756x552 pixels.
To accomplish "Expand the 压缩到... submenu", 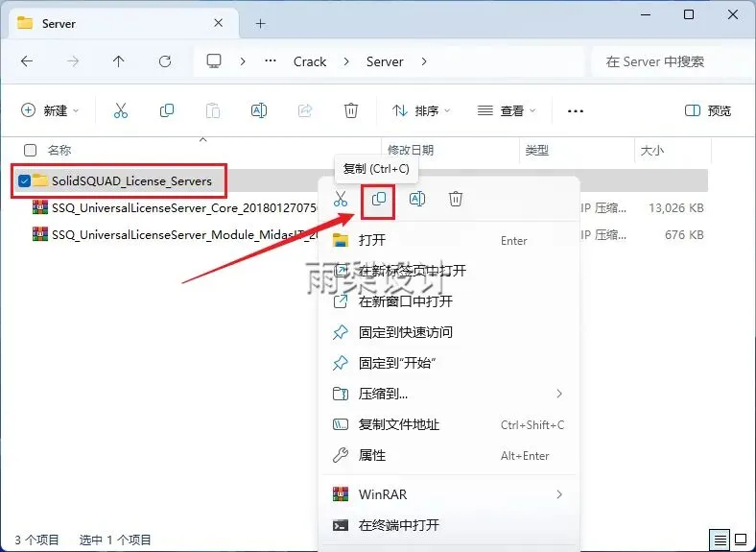I will click(559, 394).
